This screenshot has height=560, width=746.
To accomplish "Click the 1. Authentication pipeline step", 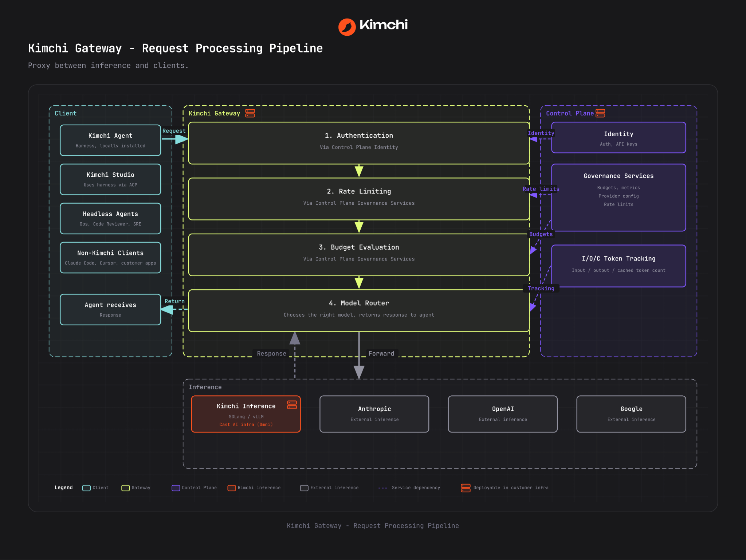I will tap(359, 143).
